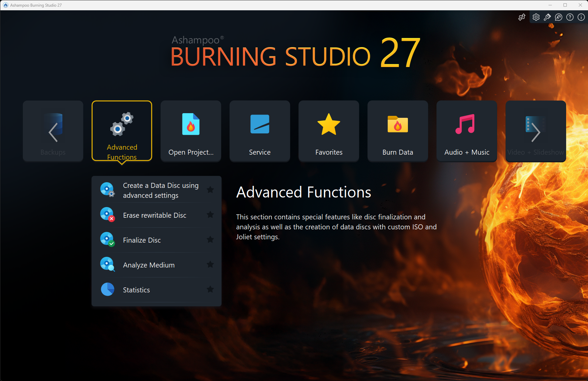Click Create a Data Disc using advanced settings
588x381 pixels.
[161, 190]
